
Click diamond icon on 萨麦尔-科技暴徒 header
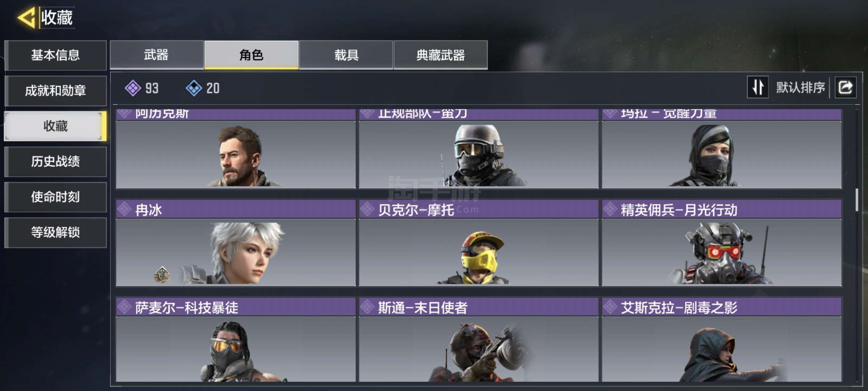click(x=124, y=307)
